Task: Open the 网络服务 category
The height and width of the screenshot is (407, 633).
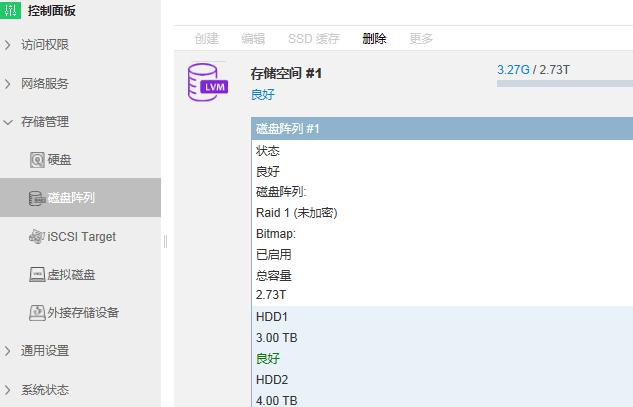Action: (45, 84)
